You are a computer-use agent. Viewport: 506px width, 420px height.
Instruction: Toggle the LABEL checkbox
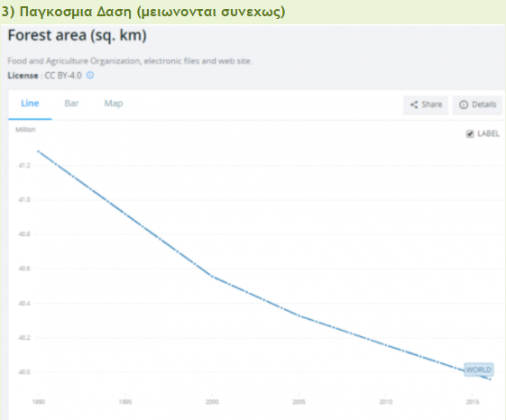[470, 133]
